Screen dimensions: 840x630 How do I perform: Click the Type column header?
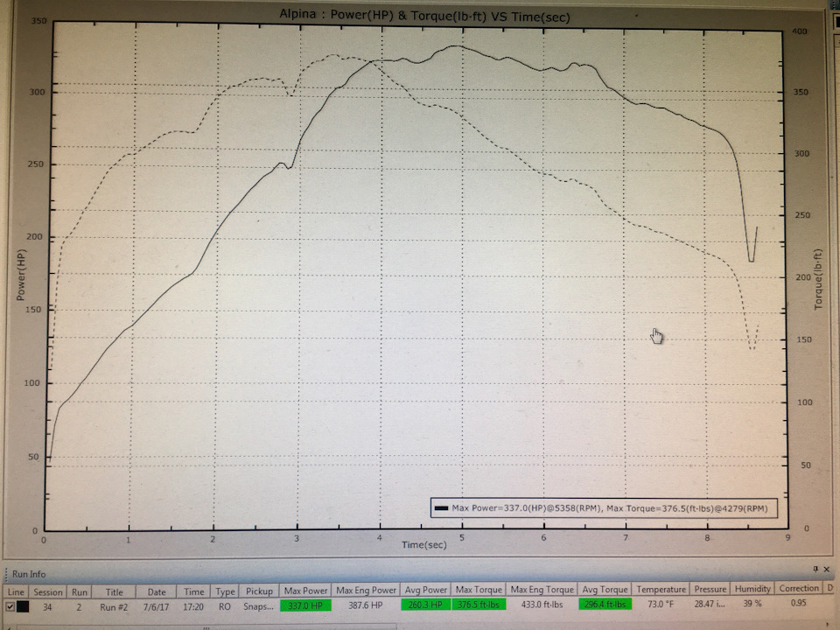(x=225, y=591)
